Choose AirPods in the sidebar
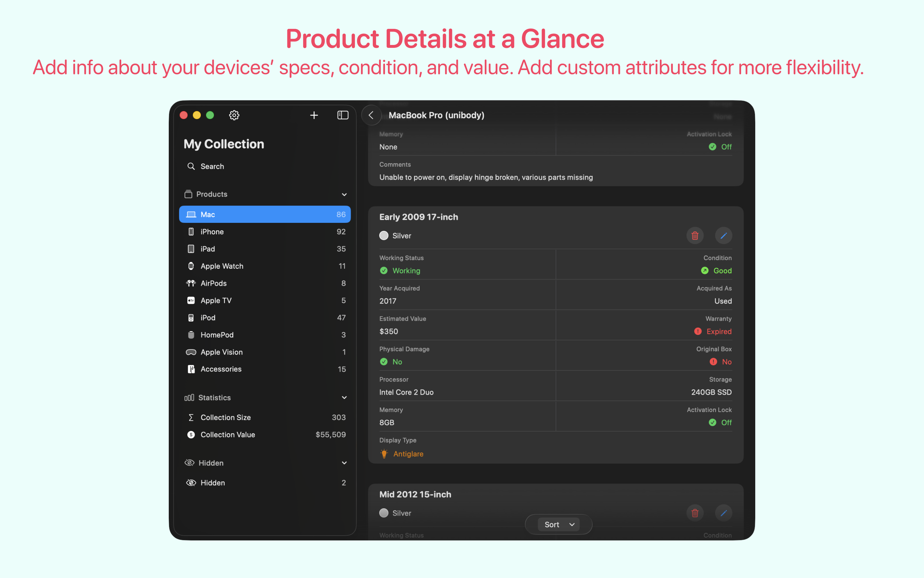924x578 pixels. click(x=265, y=283)
